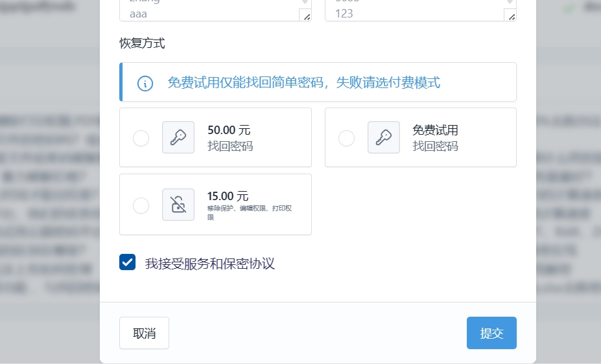Click the info icon in the free-trial notice
601x364 pixels.
pos(145,83)
